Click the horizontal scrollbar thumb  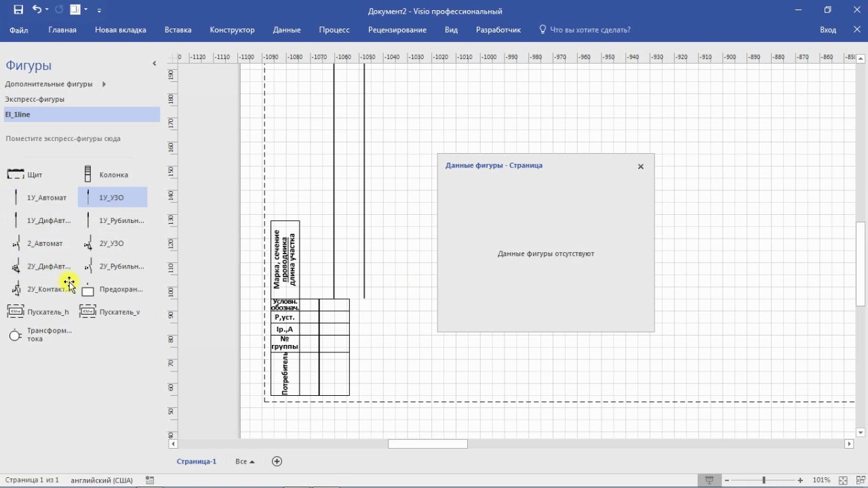pyautogui.click(x=428, y=444)
